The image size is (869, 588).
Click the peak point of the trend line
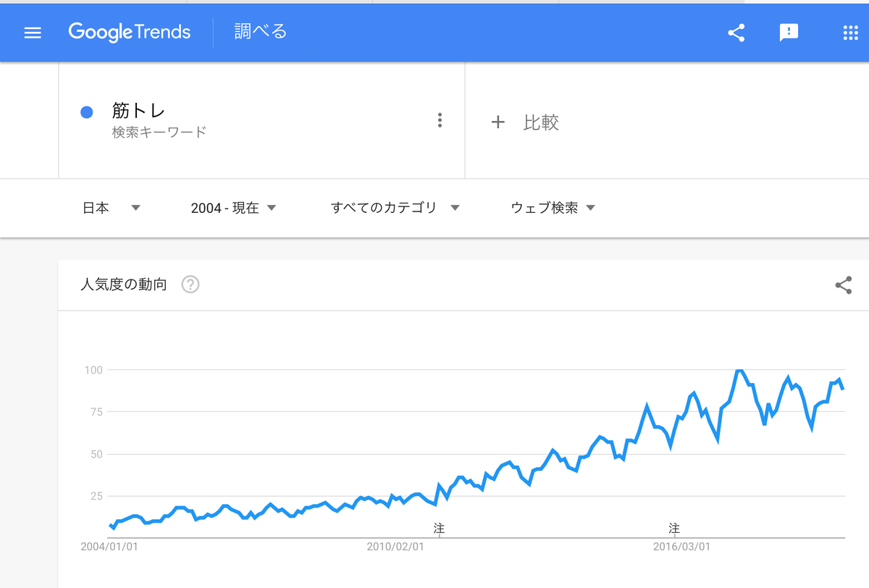tap(739, 369)
